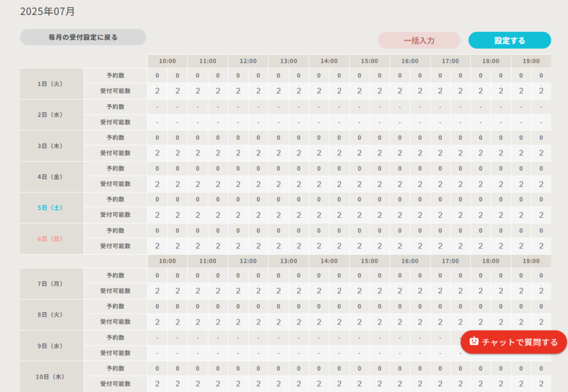Screen dimensions: 568x392
Task: Click the 2025年07月 month heading
Action: coord(47,11)
